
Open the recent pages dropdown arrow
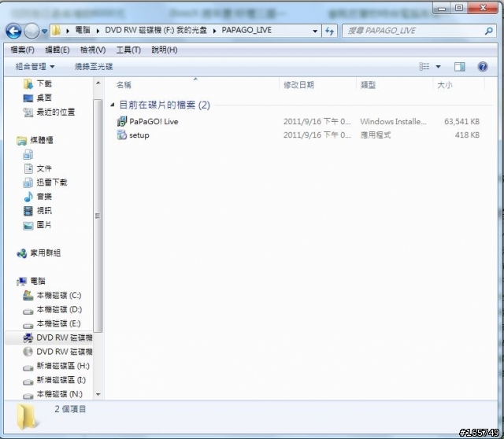click(x=44, y=31)
